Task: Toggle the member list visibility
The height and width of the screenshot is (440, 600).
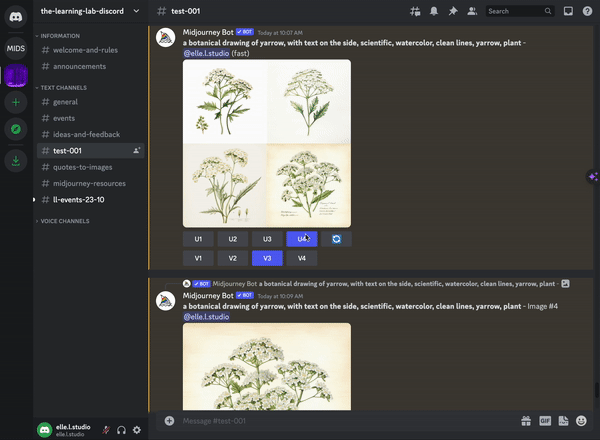Action: click(x=472, y=11)
